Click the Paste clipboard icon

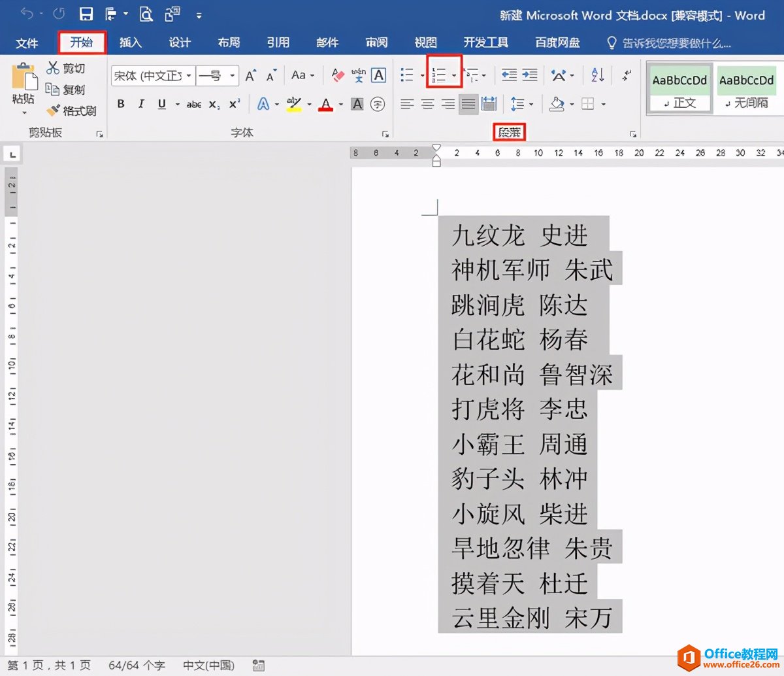click(x=24, y=77)
